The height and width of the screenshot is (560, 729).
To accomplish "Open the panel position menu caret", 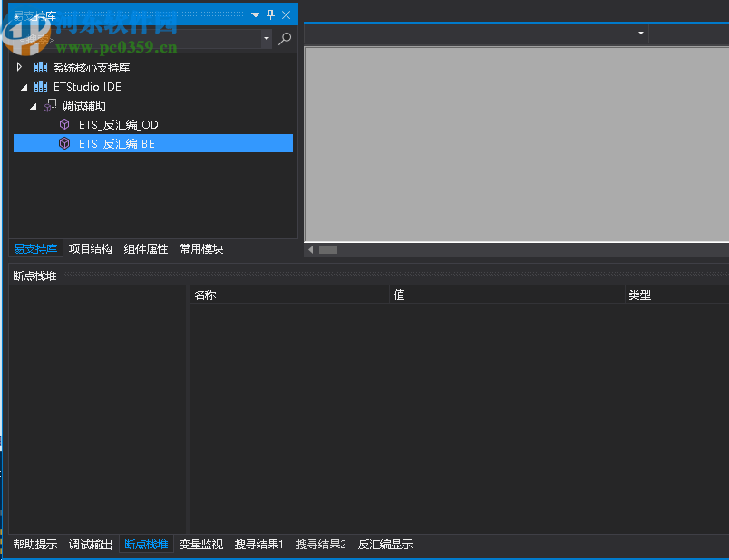I will (255, 14).
